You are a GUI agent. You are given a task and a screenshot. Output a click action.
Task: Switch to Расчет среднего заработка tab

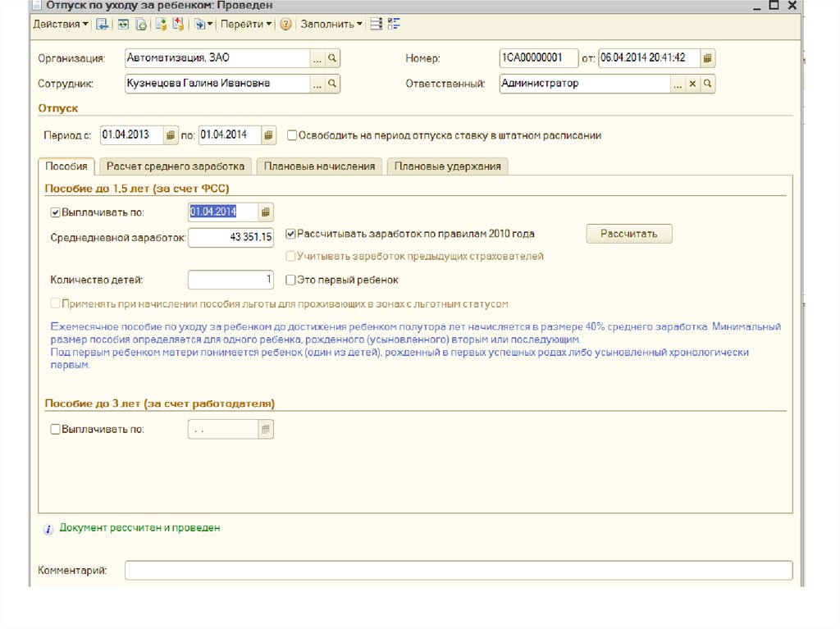tap(176, 166)
